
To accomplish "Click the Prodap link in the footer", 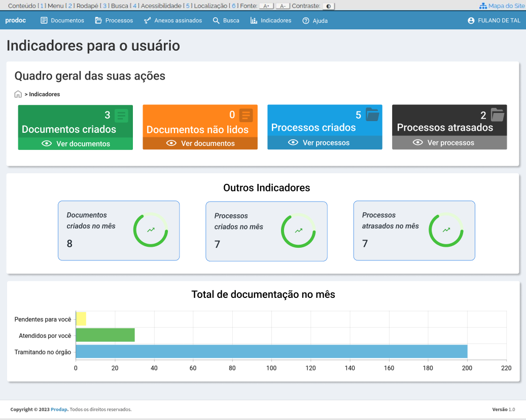I will click(58, 409).
